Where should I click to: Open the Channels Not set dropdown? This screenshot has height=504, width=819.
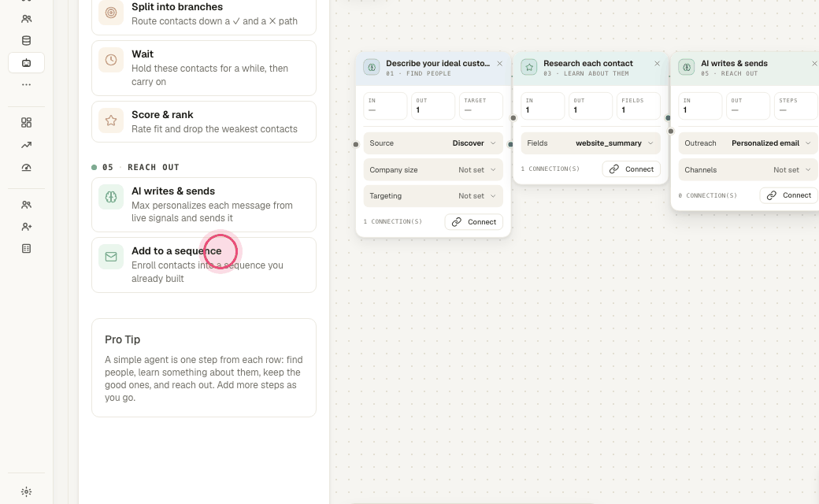pos(748,170)
